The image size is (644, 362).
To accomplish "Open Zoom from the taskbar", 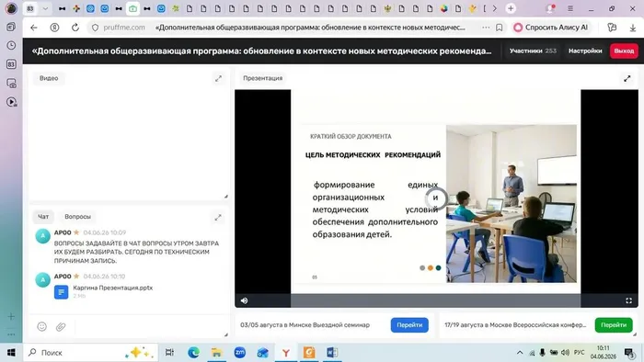I will pyautogui.click(x=240, y=353).
